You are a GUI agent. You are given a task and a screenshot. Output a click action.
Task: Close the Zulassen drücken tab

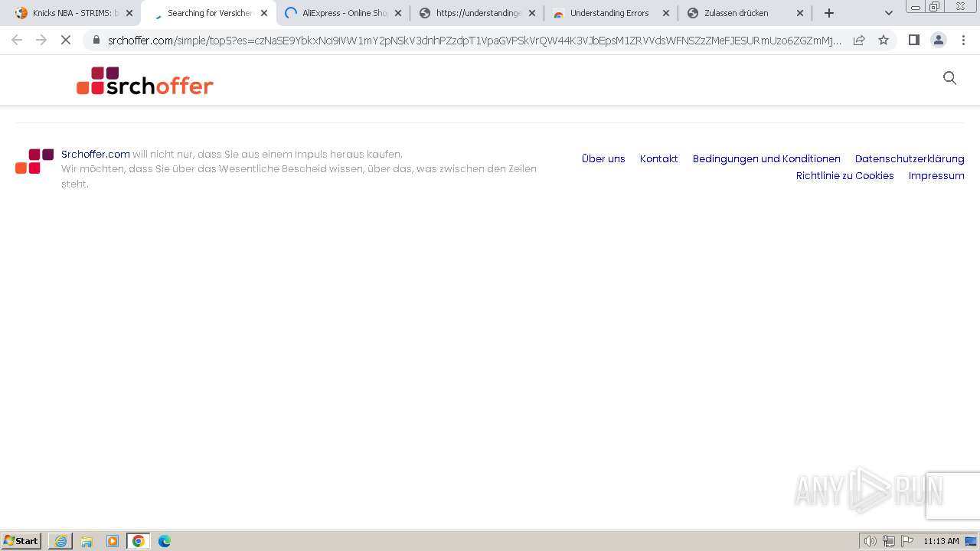pyautogui.click(x=800, y=13)
